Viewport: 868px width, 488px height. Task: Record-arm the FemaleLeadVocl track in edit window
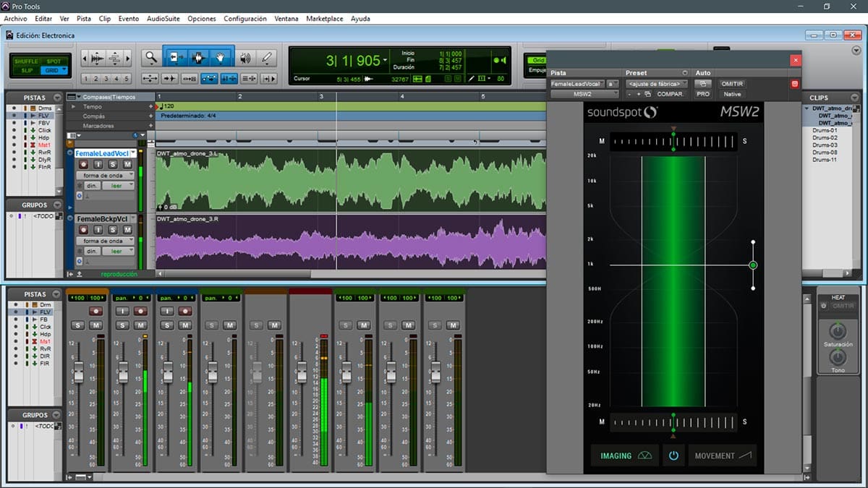(x=84, y=165)
